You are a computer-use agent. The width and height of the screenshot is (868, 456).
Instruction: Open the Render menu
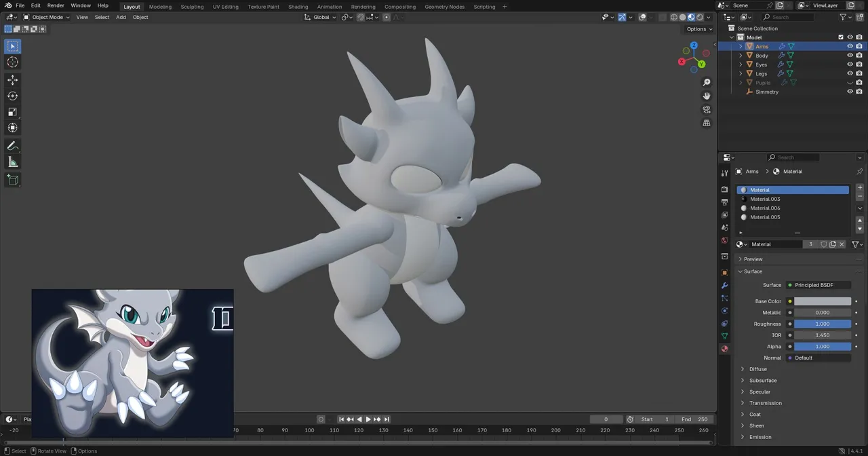[56, 5]
